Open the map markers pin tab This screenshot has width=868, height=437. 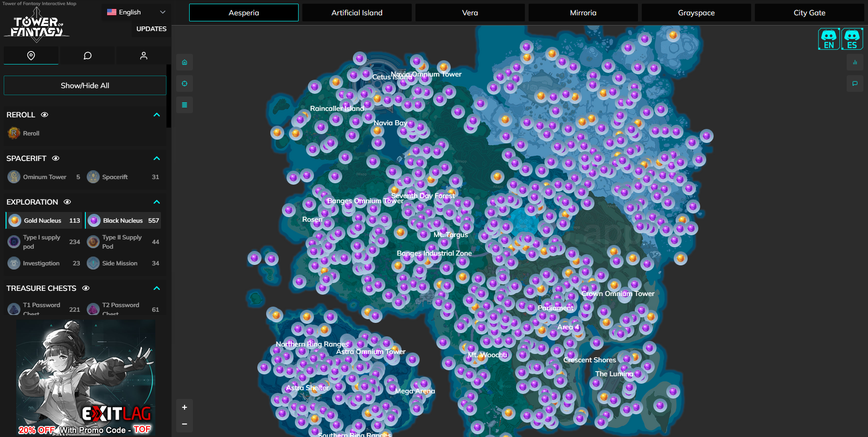31,56
